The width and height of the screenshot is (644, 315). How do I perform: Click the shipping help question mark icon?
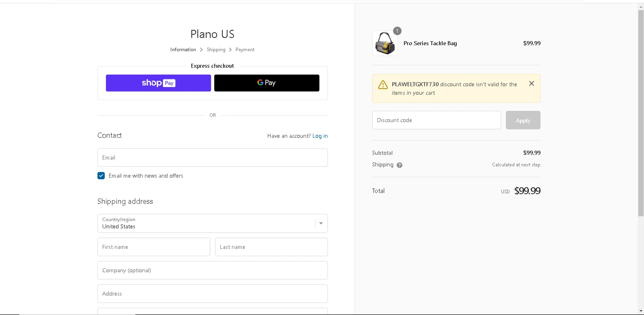[x=399, y=165]
